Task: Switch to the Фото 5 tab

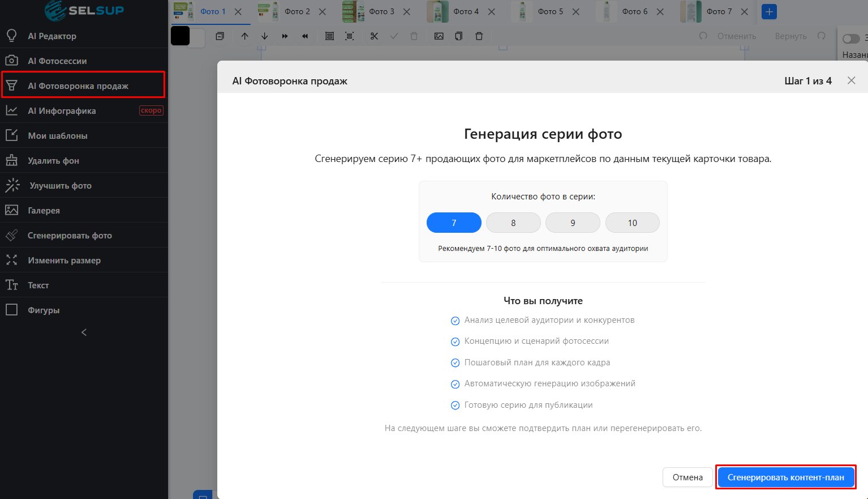Action: point(550,12)
